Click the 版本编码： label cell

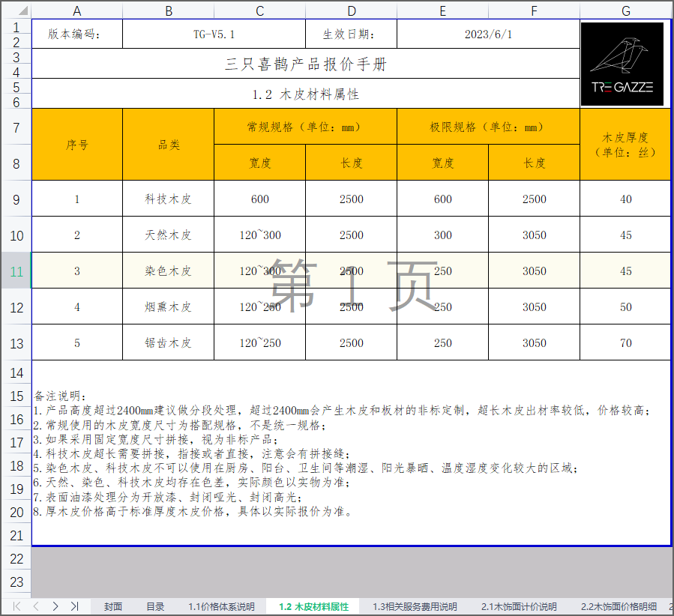(77, 34)
